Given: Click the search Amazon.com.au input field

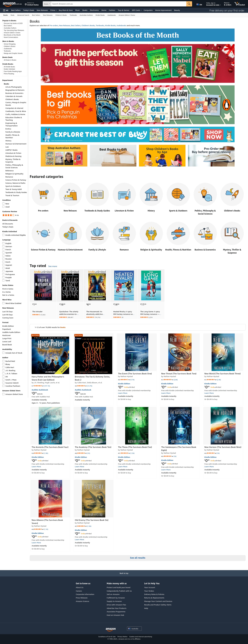Looking at the screenshot, I should coord(119,4).
